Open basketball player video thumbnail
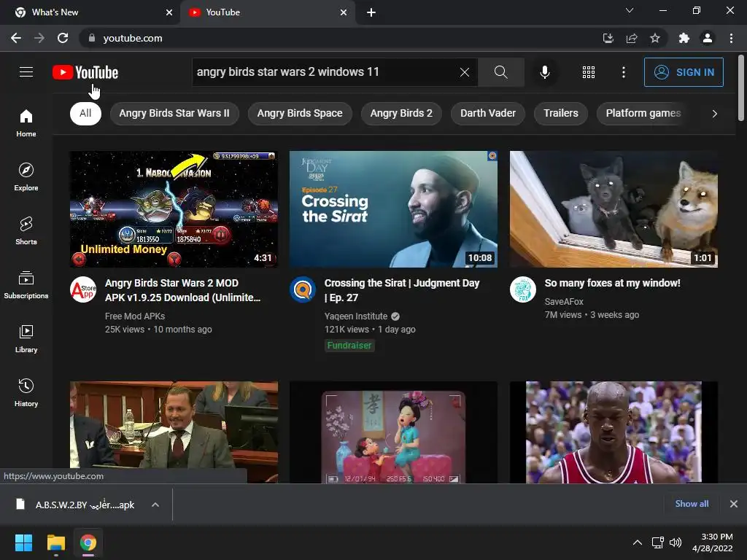 click(x=614, y=432)
